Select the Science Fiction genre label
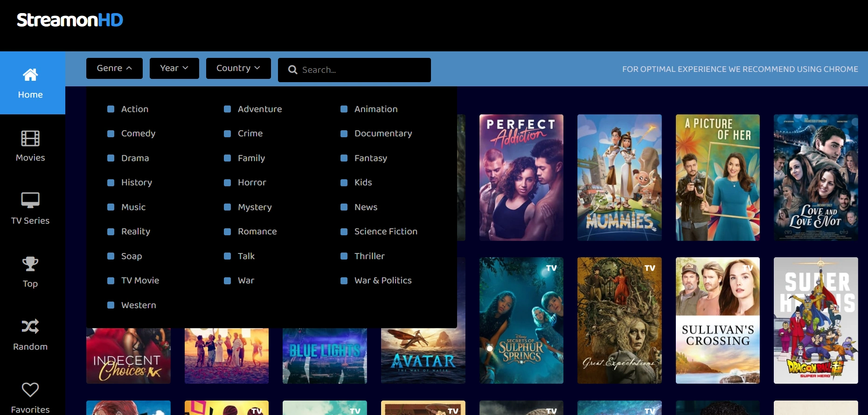Viewport: 868px width, 415px height. click(386, 232)
